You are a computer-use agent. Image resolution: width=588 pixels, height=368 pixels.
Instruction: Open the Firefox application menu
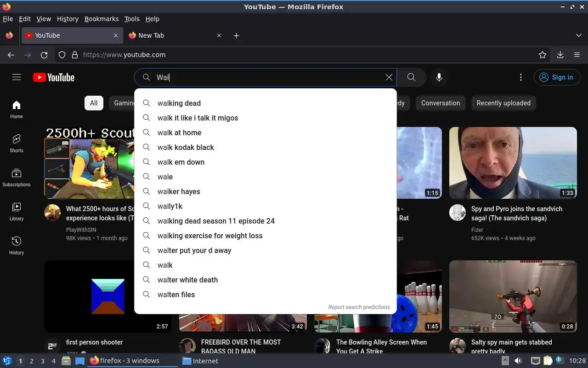[577, 55]
